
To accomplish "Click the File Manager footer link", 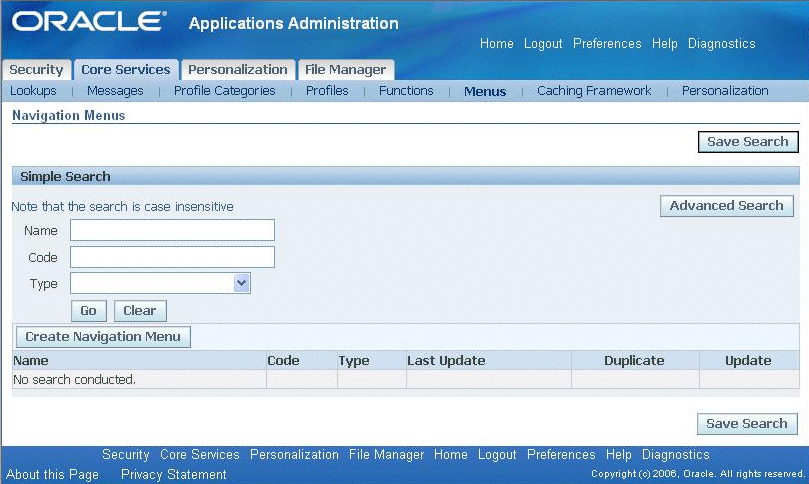I will click(386, 455).
